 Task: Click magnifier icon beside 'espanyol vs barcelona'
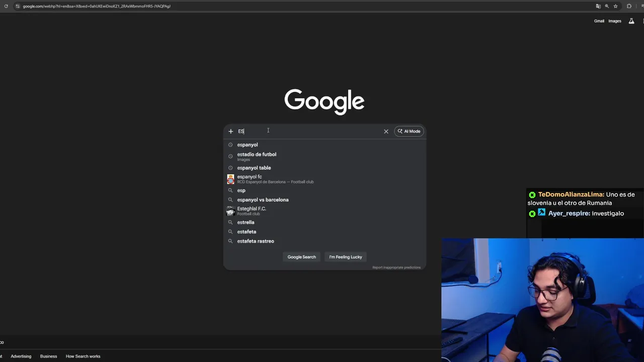pos(230,200)
